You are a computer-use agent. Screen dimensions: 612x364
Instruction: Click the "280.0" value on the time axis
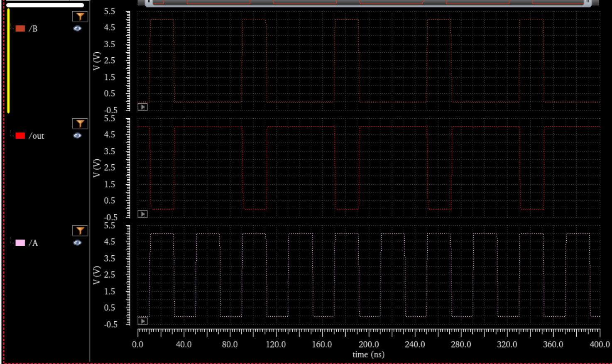pyautogui.click(x=461, y=344)
